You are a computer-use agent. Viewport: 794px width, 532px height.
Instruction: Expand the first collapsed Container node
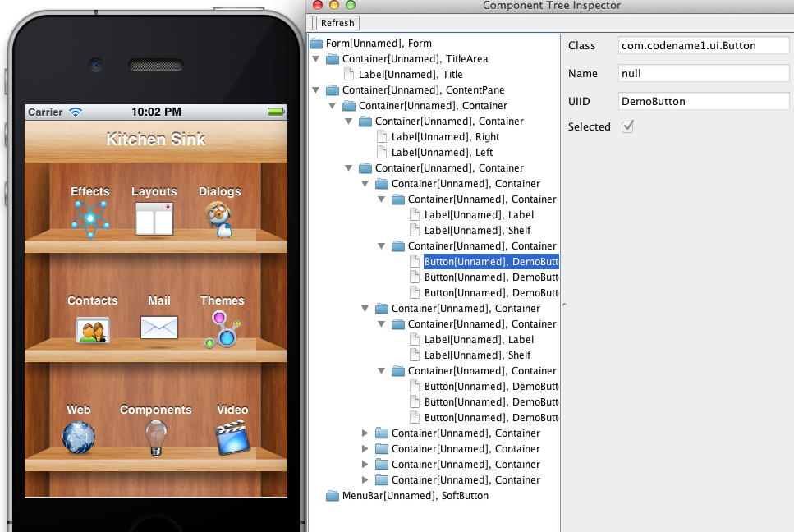pyautogui.click(x=365, y=433)
